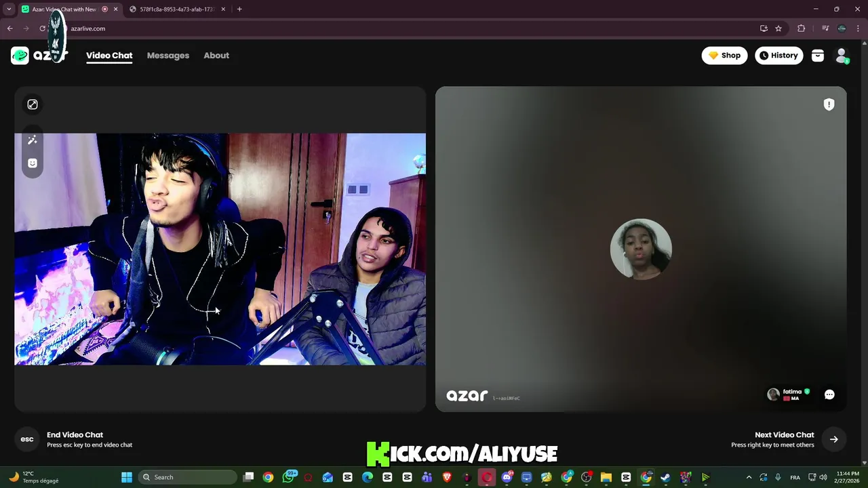Click the Next Video Chat arrow
The height and width of the screenshot is (488, 868).
click(x=833, y=439)
